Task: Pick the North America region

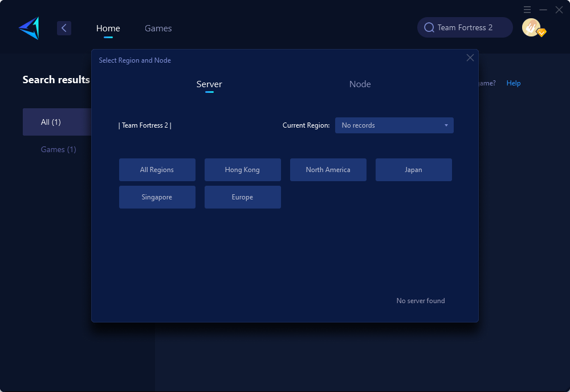Action: point(328,170)
